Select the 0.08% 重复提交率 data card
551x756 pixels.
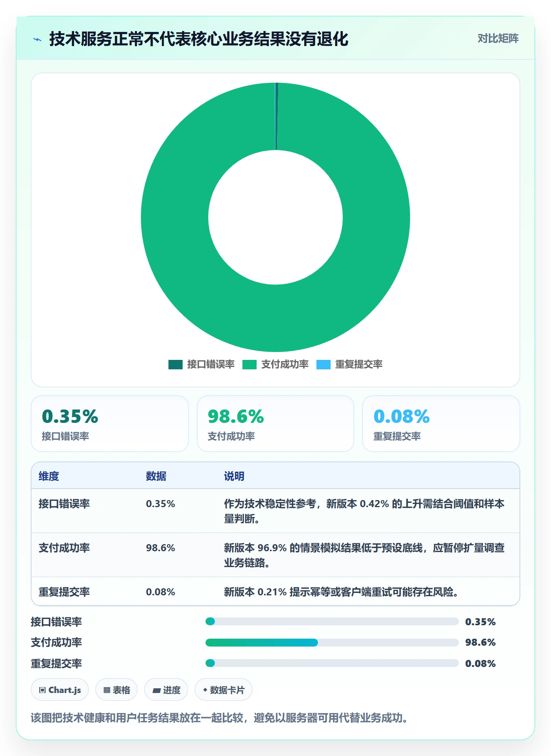tap(441, 424)
